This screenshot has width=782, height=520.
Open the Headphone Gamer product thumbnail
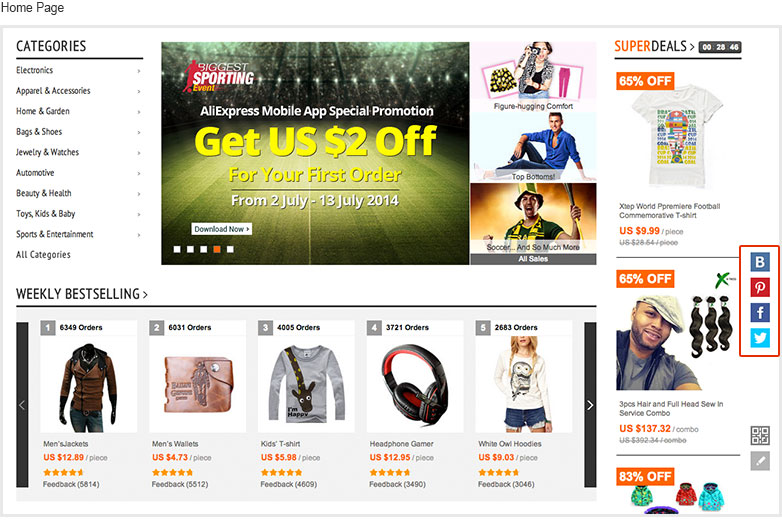(415, 382)
